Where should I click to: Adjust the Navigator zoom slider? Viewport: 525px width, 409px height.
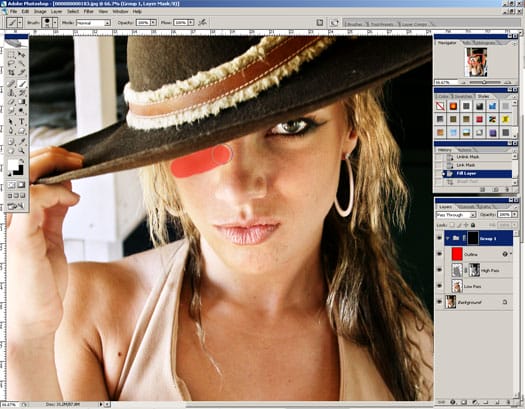coord(484,82)
